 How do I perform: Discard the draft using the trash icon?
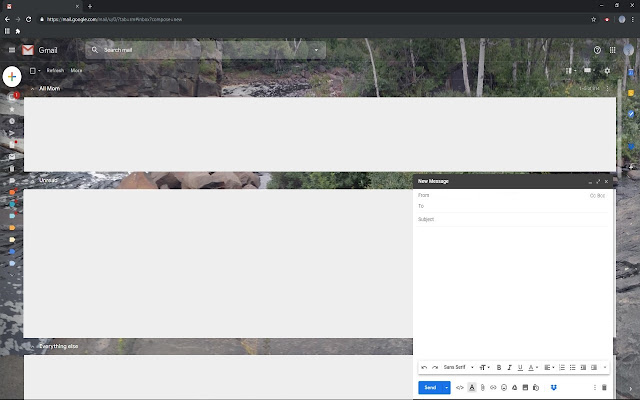coord(604,388)
